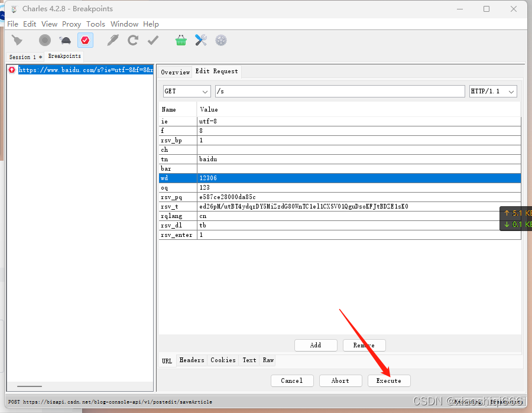Open the Help menu

click(x=151, y=24)
